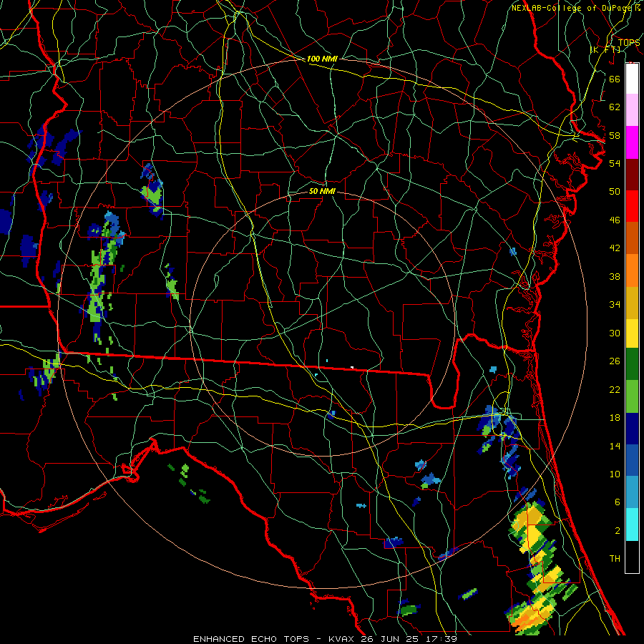Click the legend value "34"
This screenshot has width=644, height=644.
pos(615,304)
